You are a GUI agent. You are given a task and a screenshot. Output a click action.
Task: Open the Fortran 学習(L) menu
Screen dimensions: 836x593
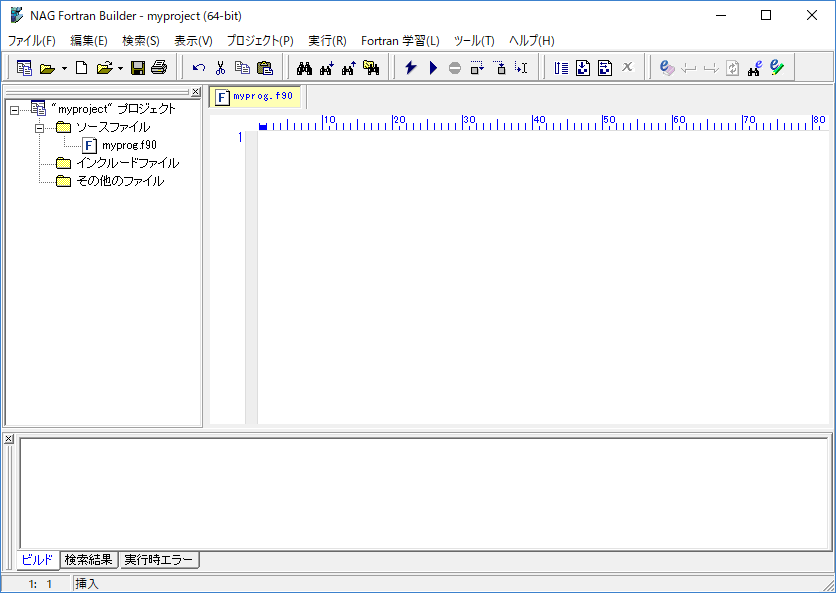click(400, 41)
